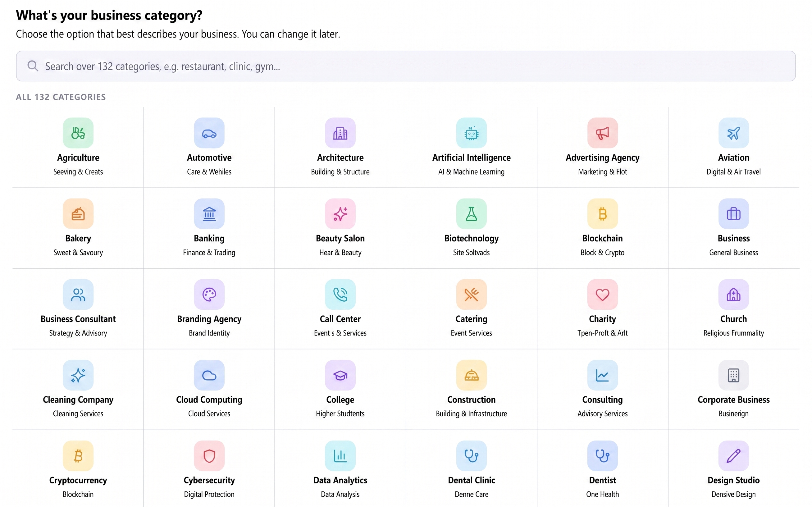Image resolution: width=812 pixels, height=507 pixels.
Task: Pick the Dental Clinic stethoscope icon
Action: pos(471,456)
